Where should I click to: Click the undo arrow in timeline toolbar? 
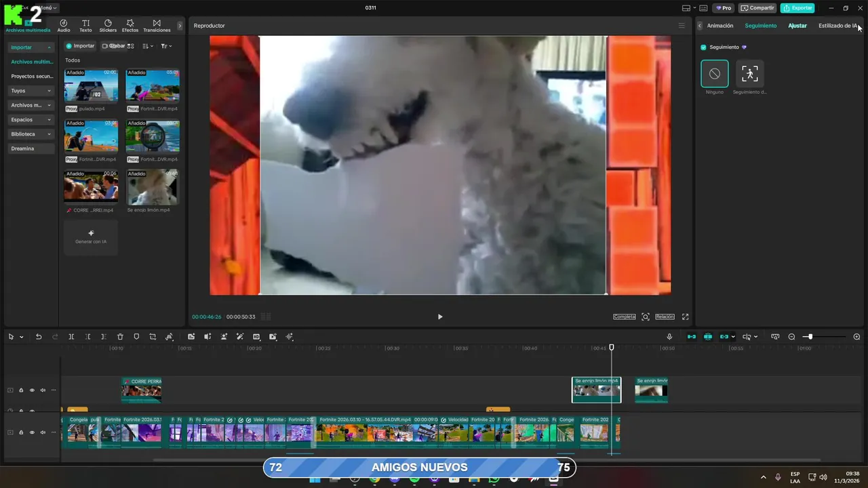tap(39, 337)
